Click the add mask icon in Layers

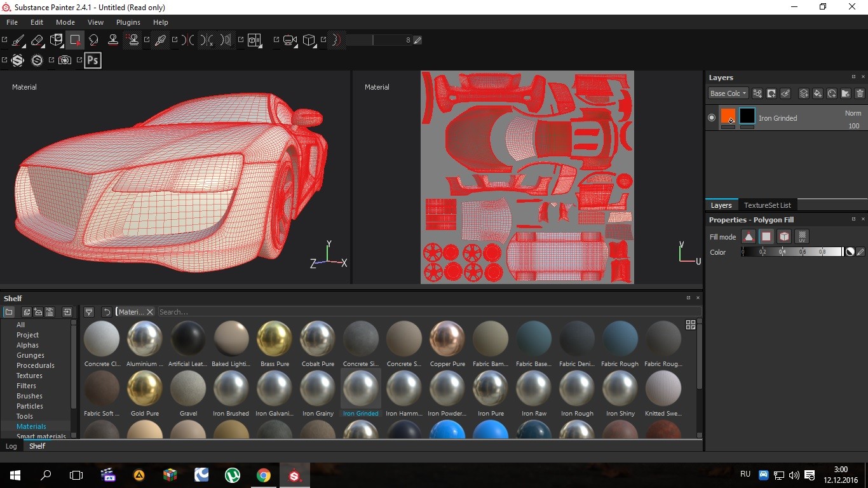coord(771,93)
